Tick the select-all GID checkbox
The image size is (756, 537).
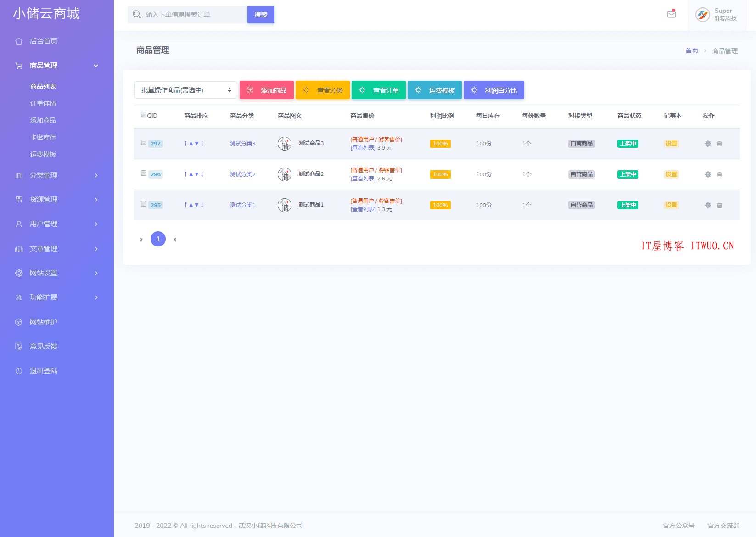point(144,115)
